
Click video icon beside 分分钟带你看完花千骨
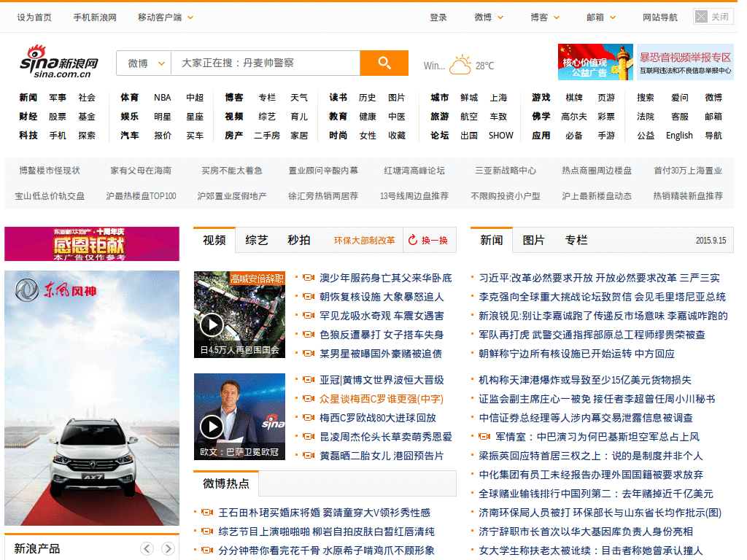pos(207,550)
